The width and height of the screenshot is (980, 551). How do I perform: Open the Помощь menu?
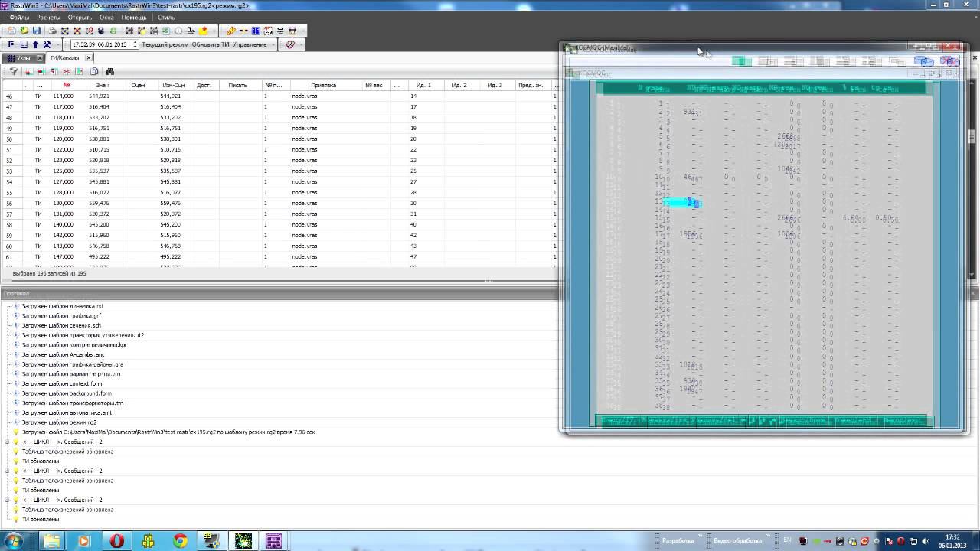click(134, 17)
